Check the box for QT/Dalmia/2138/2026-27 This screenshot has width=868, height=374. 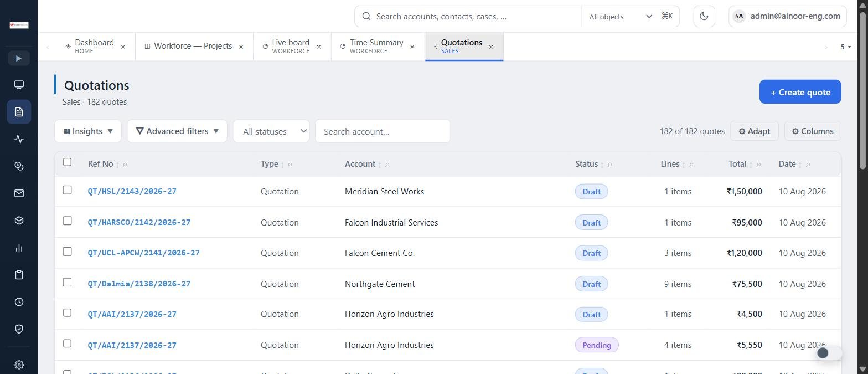pos(67,282)
